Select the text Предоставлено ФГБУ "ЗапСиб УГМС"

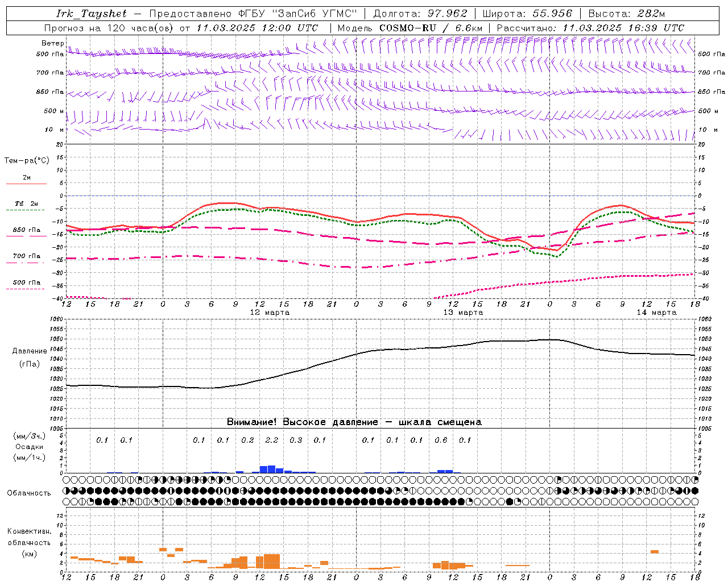pos(253,14)
